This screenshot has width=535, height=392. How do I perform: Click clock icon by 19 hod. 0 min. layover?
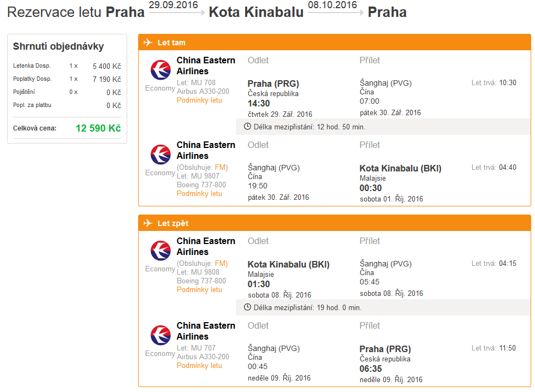248,307
